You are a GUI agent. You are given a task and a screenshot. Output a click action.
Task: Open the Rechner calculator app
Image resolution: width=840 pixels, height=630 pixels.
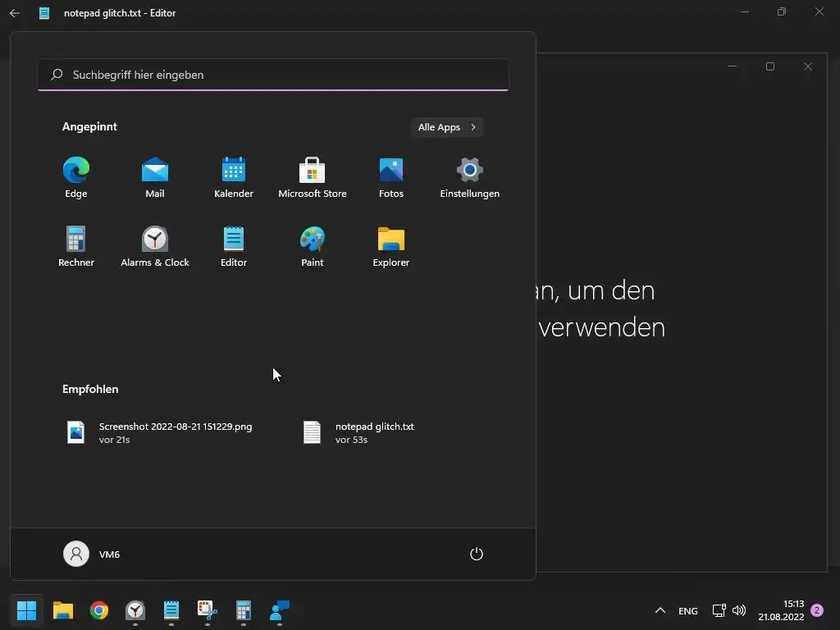click(76, 246)
